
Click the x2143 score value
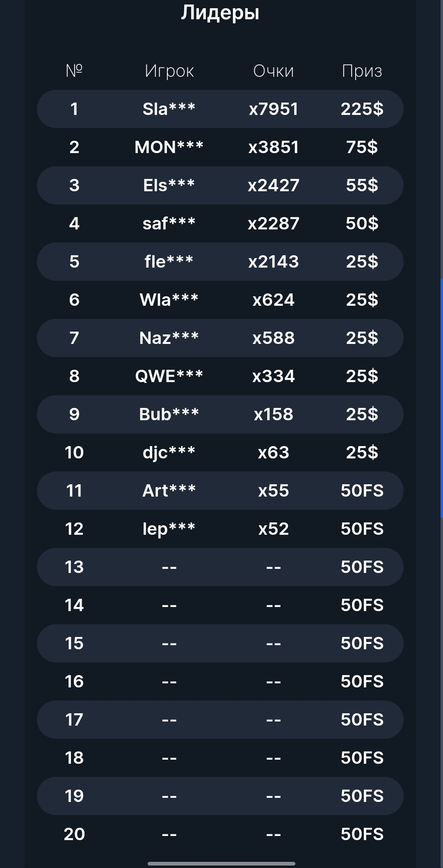tap(274, 262)
